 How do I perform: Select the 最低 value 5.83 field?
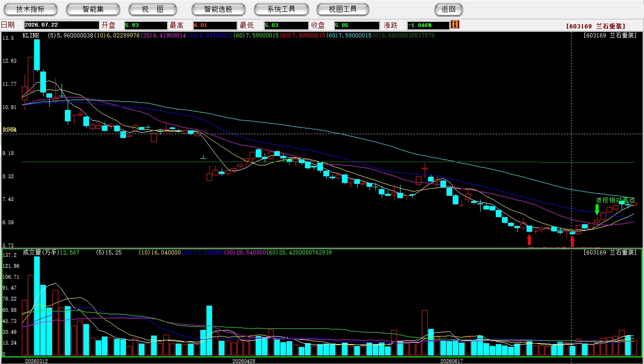(x=286, y=26)
